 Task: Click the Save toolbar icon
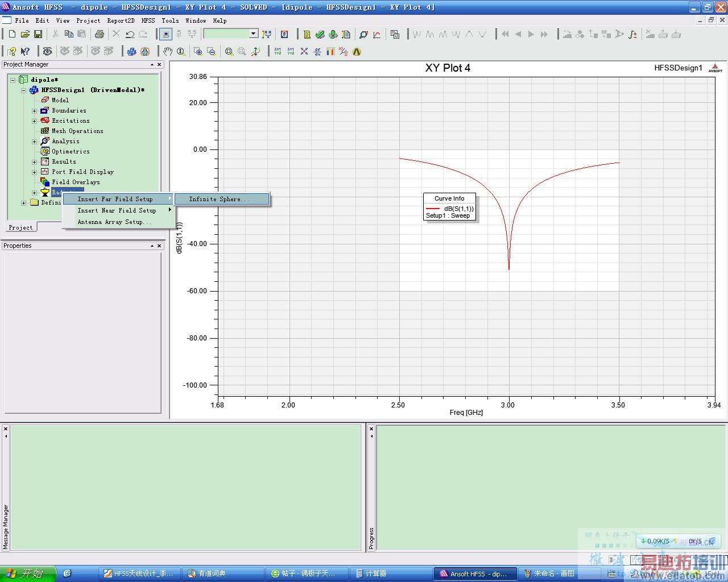[x=38, y=35]
